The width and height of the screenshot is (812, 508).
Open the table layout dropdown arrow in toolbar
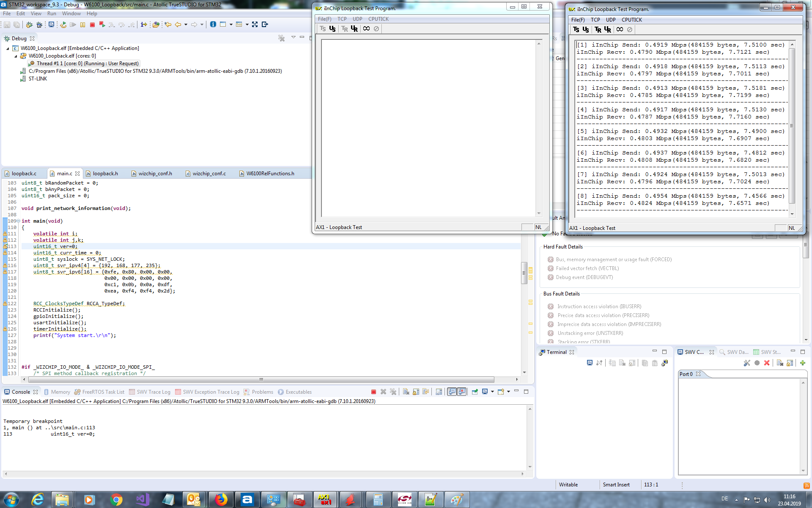point(247,25)
